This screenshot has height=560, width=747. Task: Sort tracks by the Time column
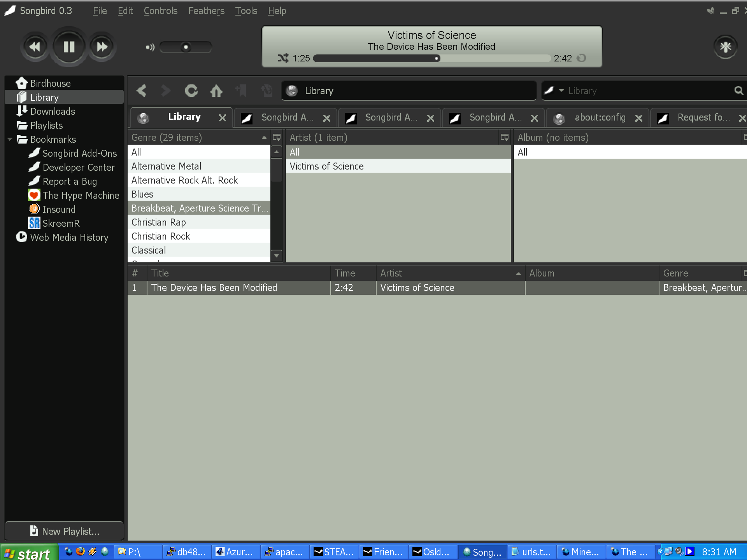point(353,273)
